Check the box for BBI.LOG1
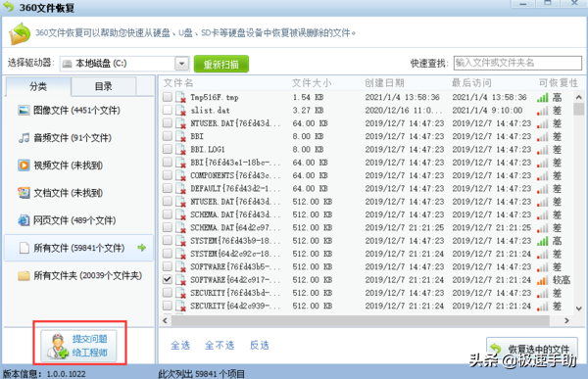The image size is (588, 379). pyautogui.click(x=168, y=149)
